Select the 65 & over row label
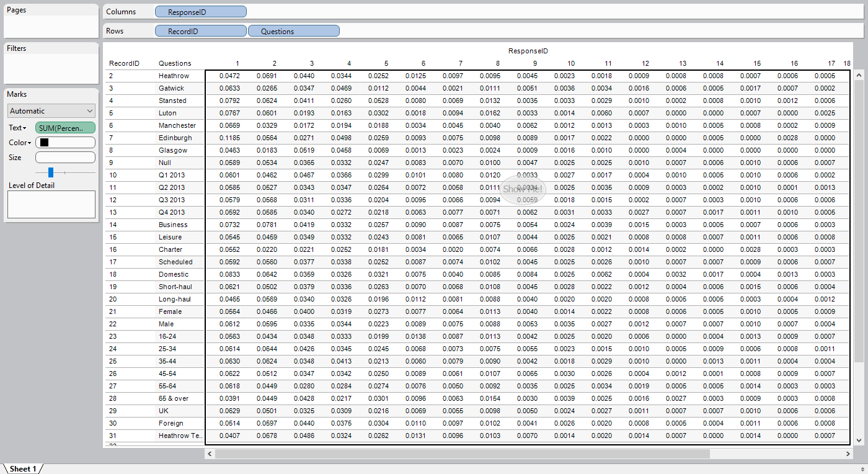 (174, 398)
